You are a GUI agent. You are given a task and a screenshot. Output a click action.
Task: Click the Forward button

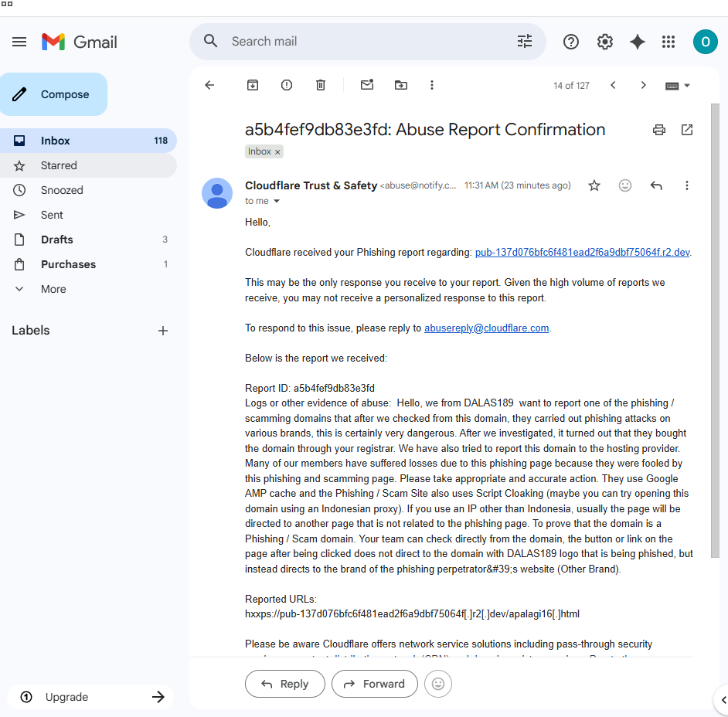pos(374,684)
